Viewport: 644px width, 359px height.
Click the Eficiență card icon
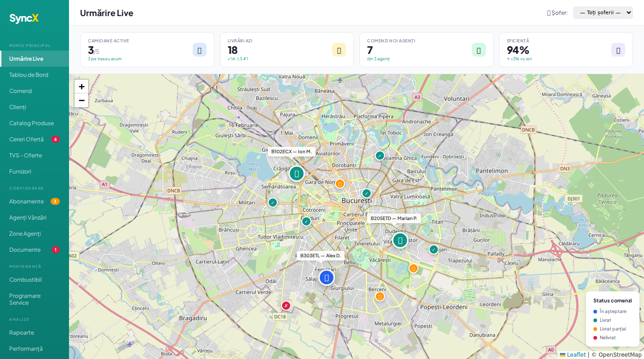pos(618,50)
